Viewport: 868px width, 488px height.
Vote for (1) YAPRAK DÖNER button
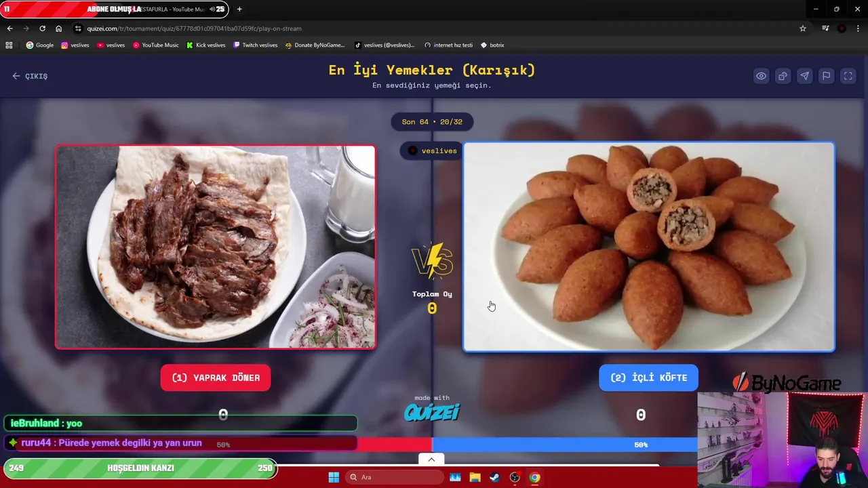[x=216, y=378]
